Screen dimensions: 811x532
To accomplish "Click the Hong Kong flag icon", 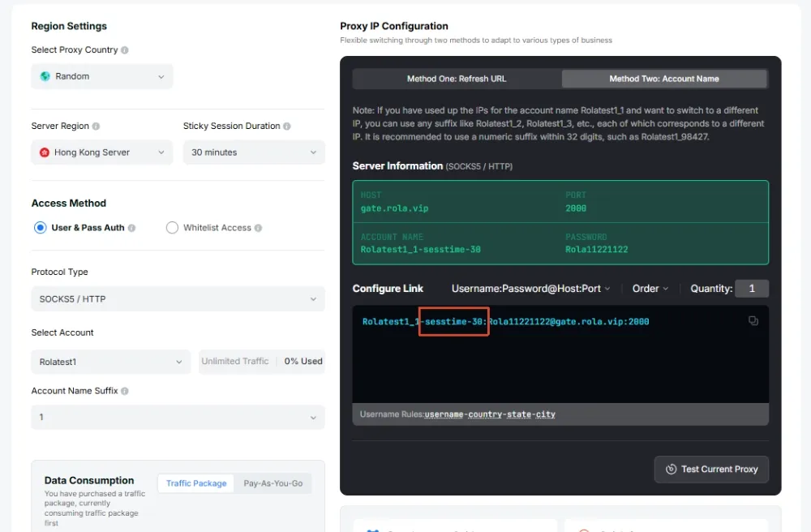I will point(45,152).
